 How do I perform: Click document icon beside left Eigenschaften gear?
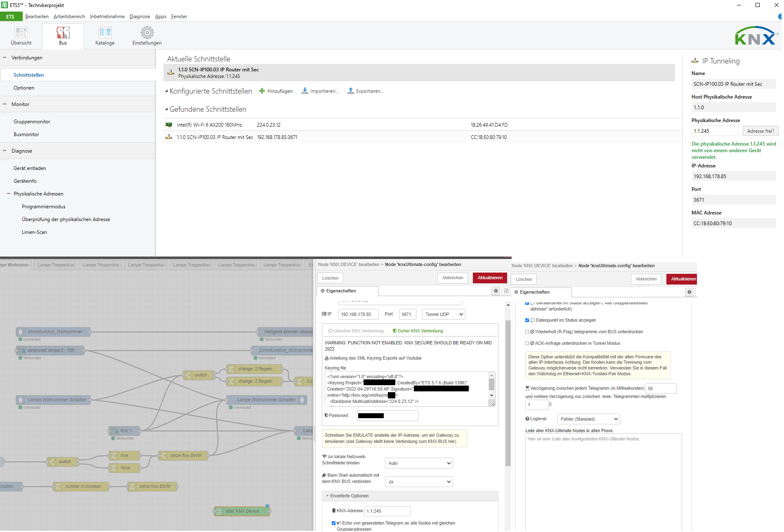[506, 291]
